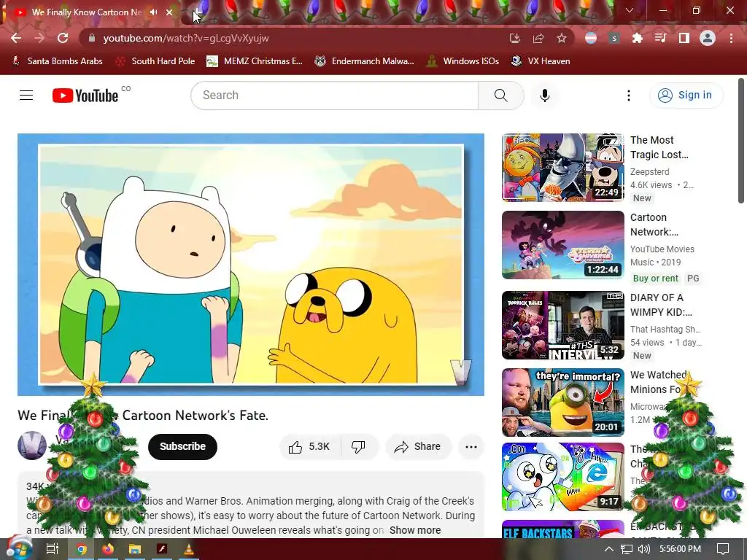747x560 pixels.
Task: Click the YouTube Search field
Action: (x=334, y=96)
